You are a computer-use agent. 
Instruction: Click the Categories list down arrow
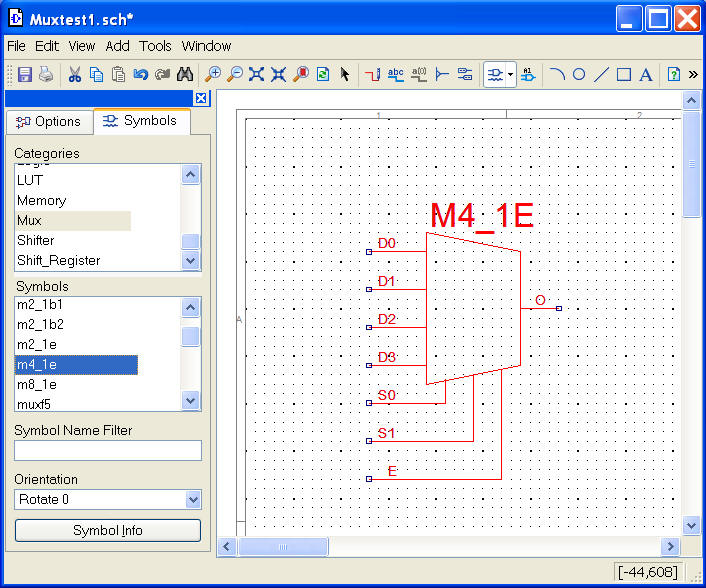point(190,260)
